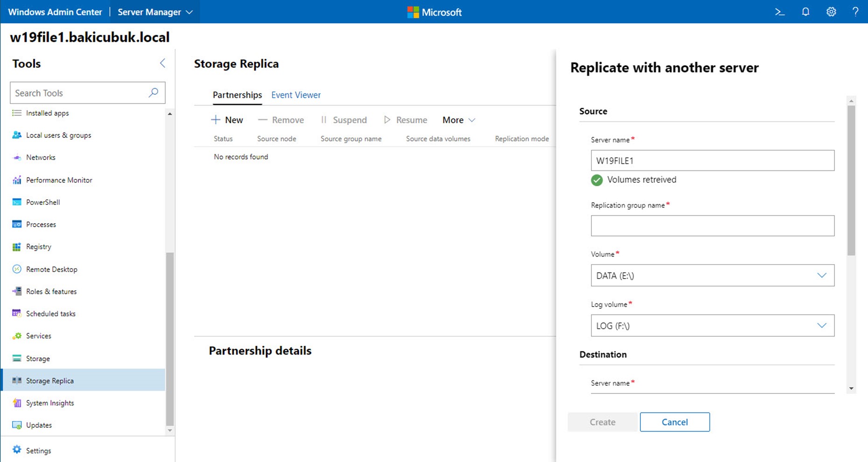The height and width of the screenshot is (462, 868).
Task: Click the Networks icon
Action: pos(17,157)
